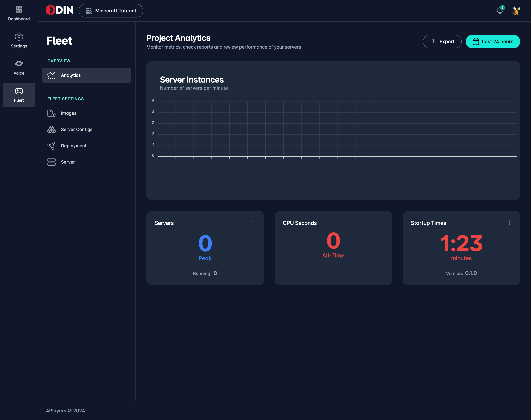531x420 pixels.
Task: Export the analytics data
Action: [442, 42]
